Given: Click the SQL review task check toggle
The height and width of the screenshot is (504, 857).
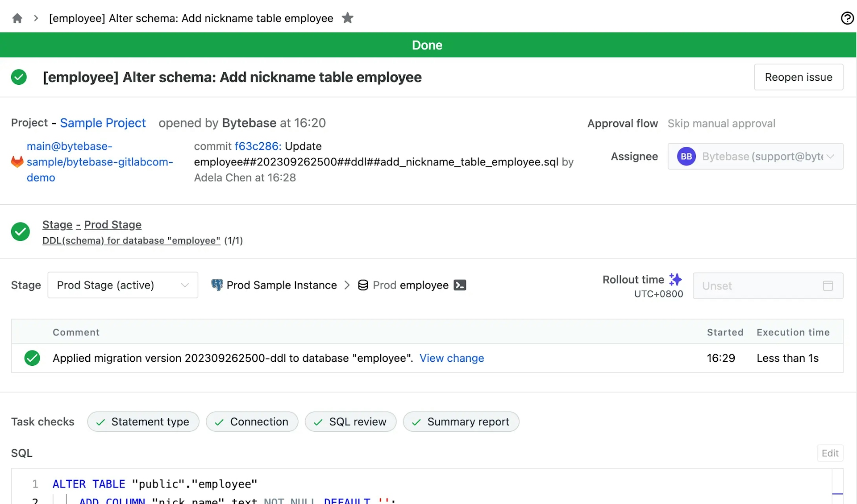Looking at the screenshot, I should click(x=350, y=422).
